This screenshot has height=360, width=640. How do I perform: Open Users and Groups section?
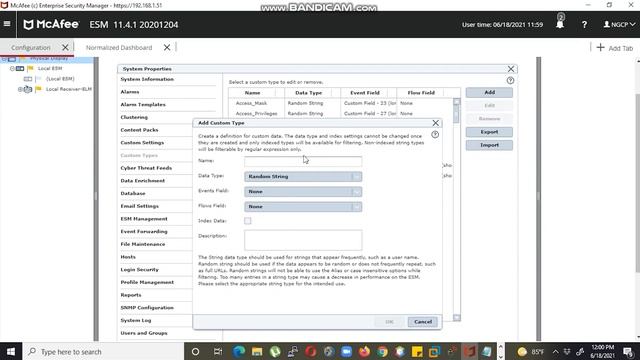tap(144, 333)
